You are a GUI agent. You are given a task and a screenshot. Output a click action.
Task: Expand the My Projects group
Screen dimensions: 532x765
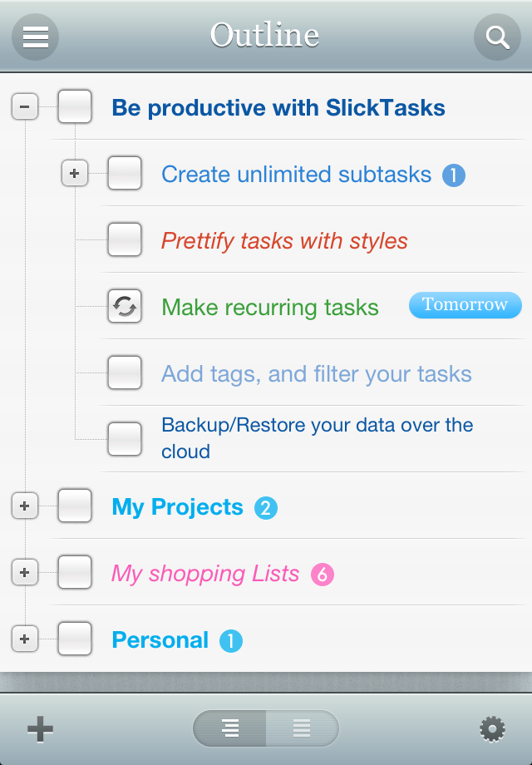click(25, 506)
